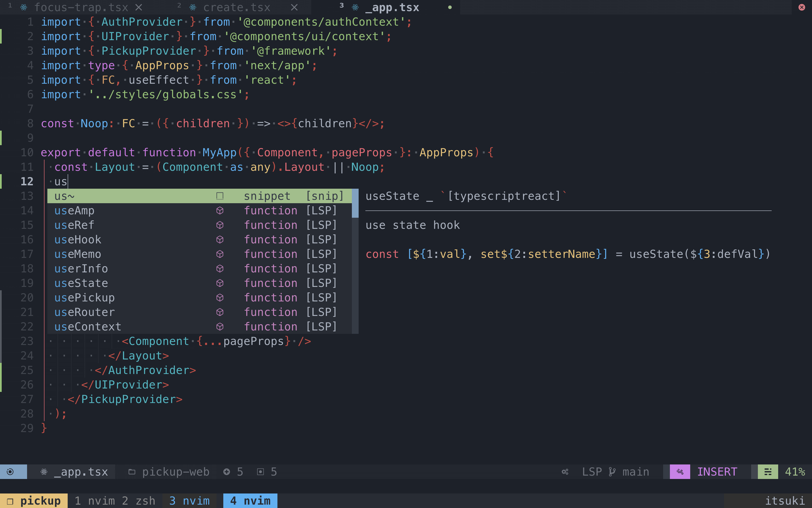
Task: Click the React icon on create.tsx tab
Action: click(x=193, y=7)
